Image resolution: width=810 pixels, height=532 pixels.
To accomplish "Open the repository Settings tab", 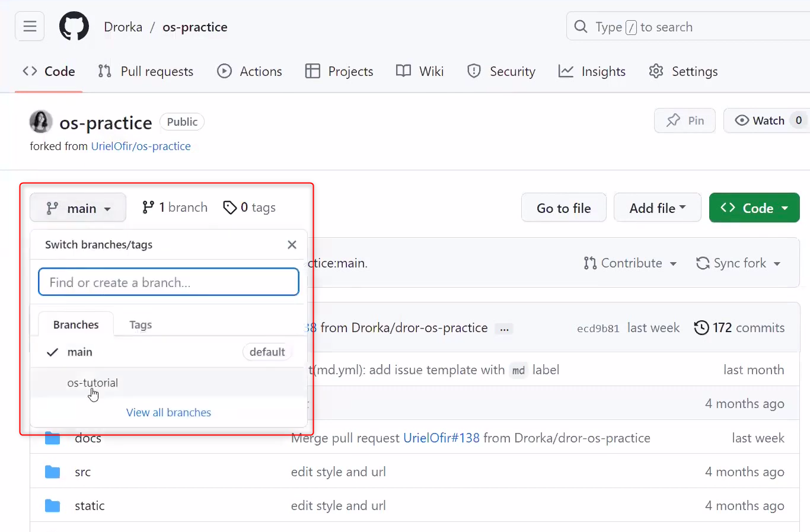I will coord(683,71).
